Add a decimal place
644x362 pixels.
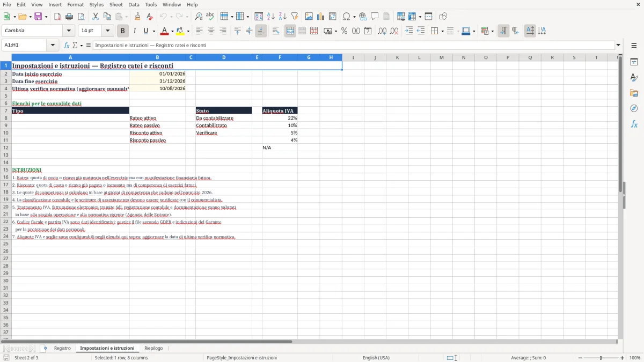coord(382,31)
